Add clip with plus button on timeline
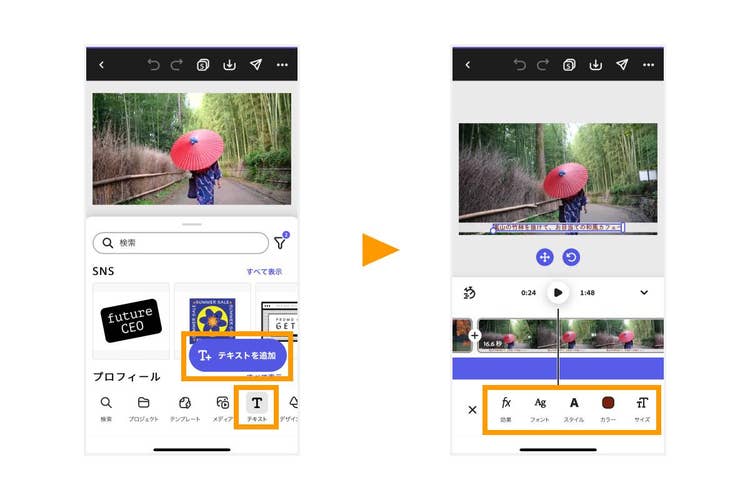750x500 pixels. point(474,336)
